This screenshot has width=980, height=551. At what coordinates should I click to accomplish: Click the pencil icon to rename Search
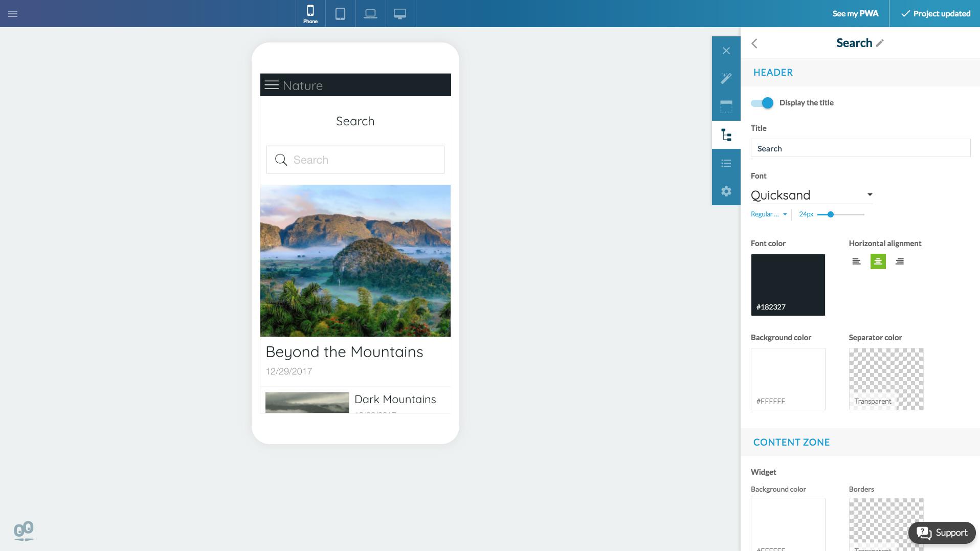880,43
